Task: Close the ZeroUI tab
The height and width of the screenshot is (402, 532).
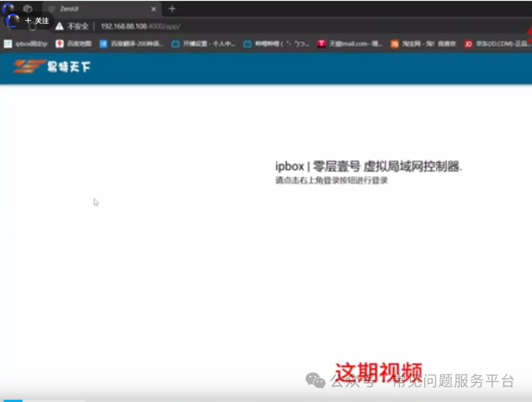Action: pos(154,9)
